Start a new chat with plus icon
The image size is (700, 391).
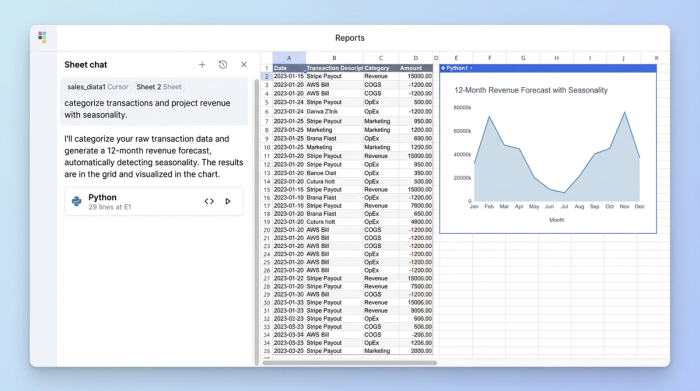point(202,65)
